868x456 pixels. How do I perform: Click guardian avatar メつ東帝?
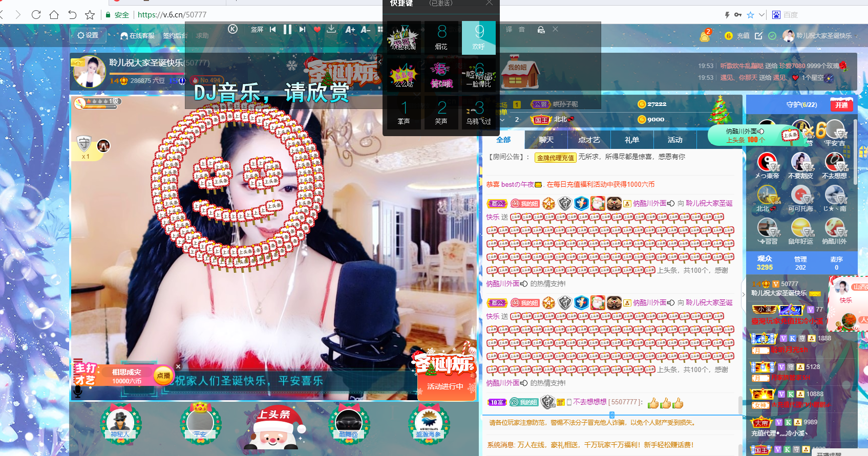767,162
